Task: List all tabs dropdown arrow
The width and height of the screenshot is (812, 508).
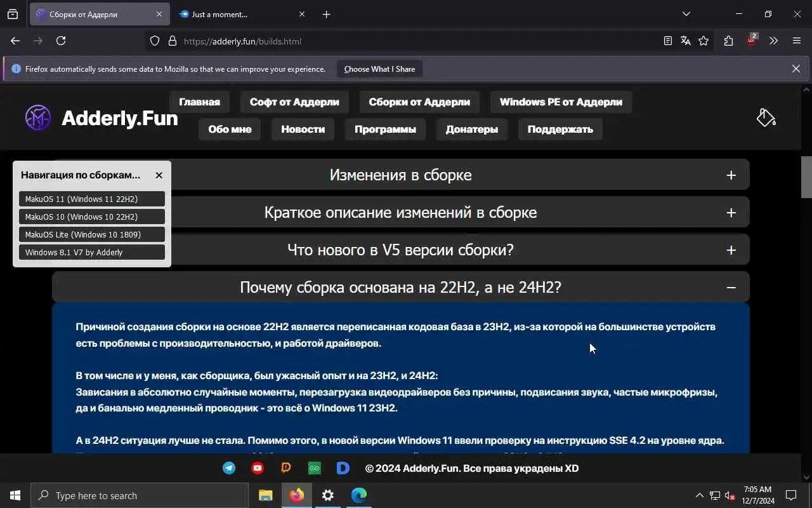Action: [686, 14]
